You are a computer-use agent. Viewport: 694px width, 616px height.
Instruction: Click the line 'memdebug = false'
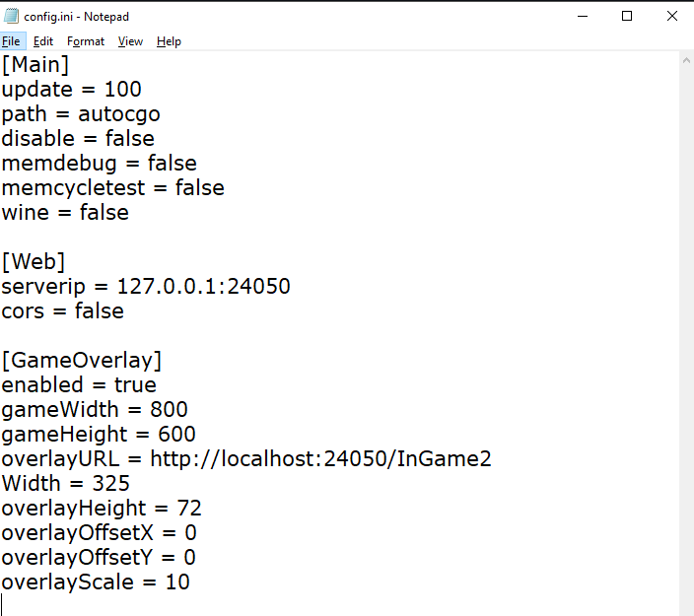(100, 164)
